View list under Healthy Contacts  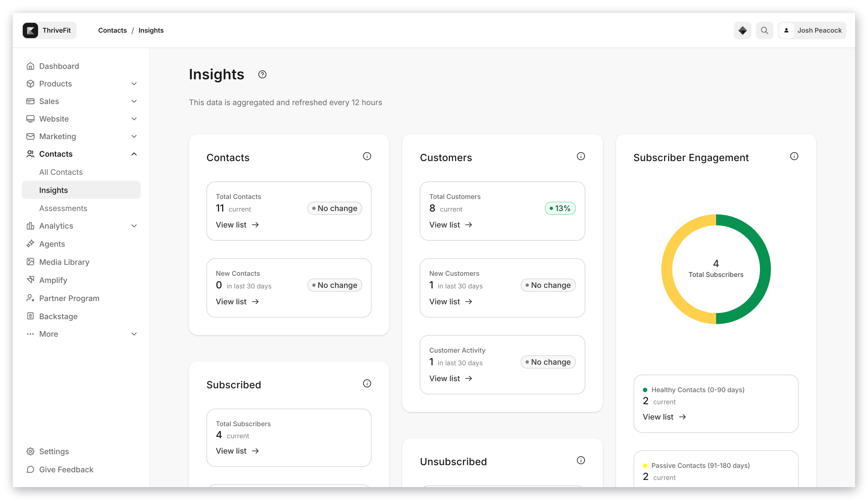coord(664,417)
